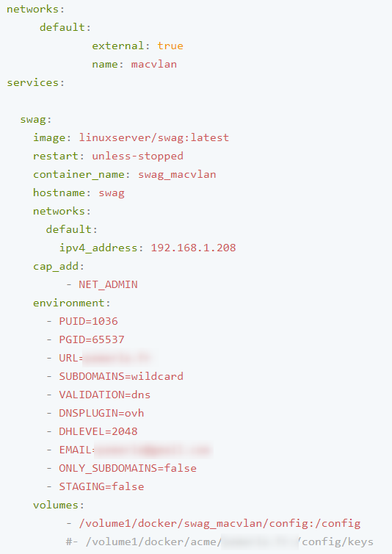Click the PGID=65537 line
Image resolution: width=392 pixels, height=554 pixels.
tap(92, 340)
